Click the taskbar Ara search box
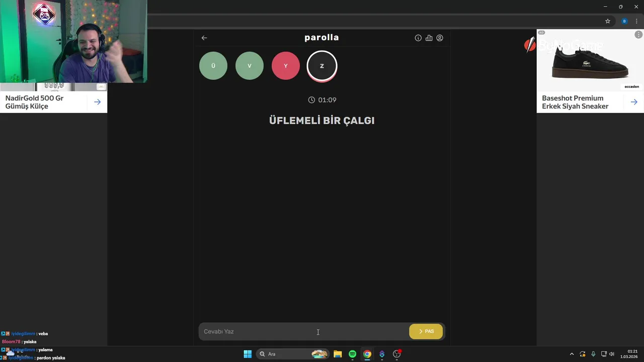 tap(293, 354)
